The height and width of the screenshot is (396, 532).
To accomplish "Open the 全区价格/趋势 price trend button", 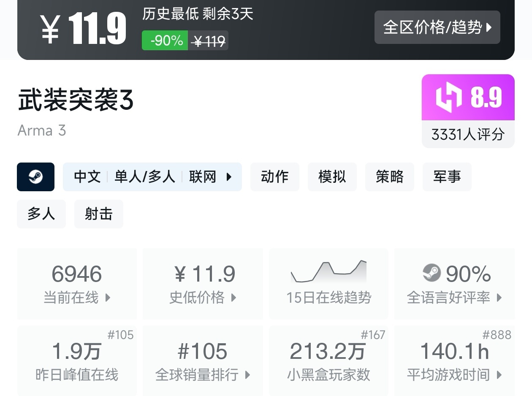I will pyautogui.click(x=437, y=27).
